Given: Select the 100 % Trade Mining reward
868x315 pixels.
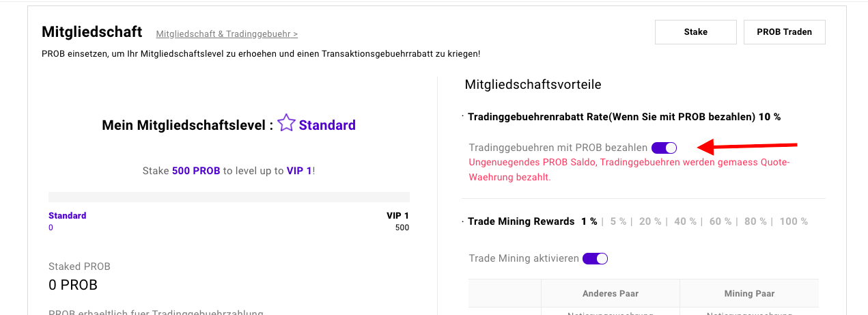Looking at the screenshot, I should click(x=794, y=221).
